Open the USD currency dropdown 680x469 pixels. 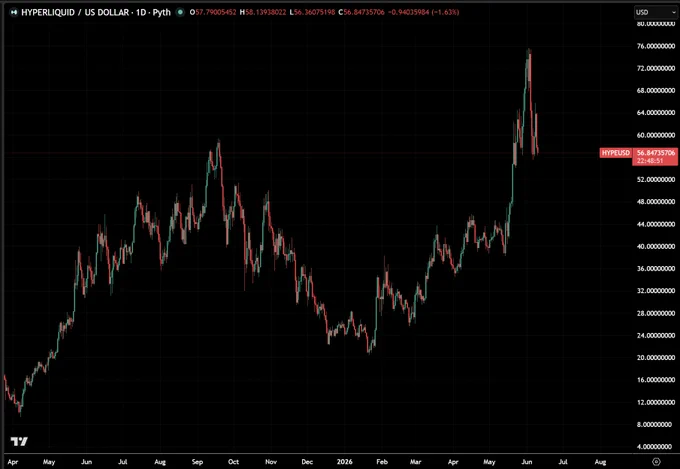[x=656, y=13]
